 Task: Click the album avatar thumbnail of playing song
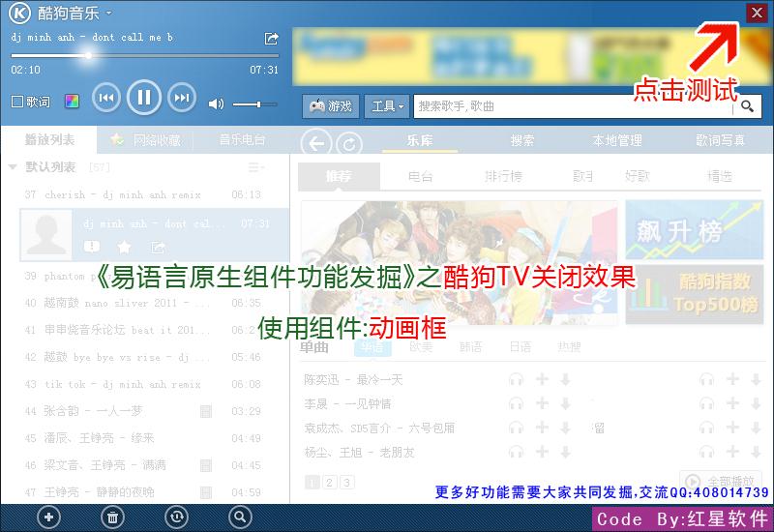tap(45, 234)
